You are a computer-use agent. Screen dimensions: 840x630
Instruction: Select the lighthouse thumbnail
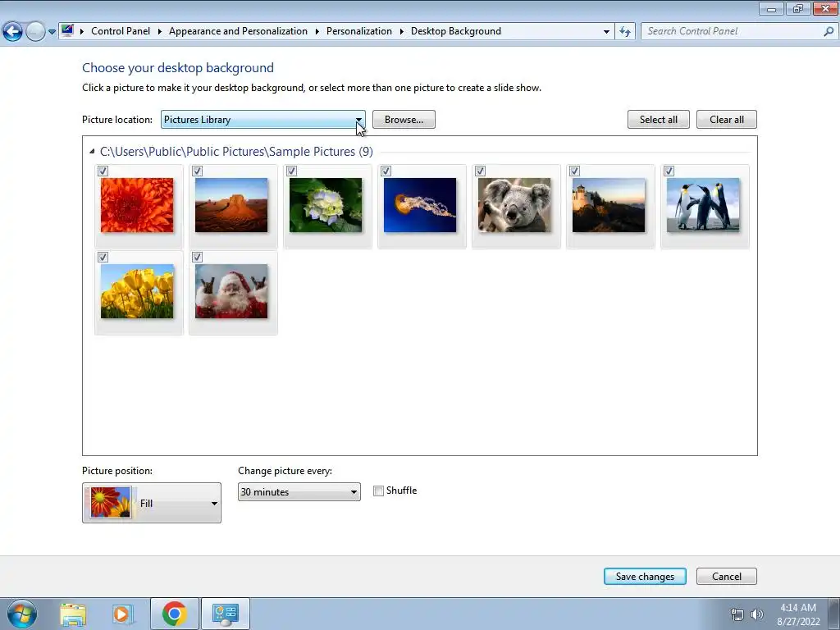[609, 205]
